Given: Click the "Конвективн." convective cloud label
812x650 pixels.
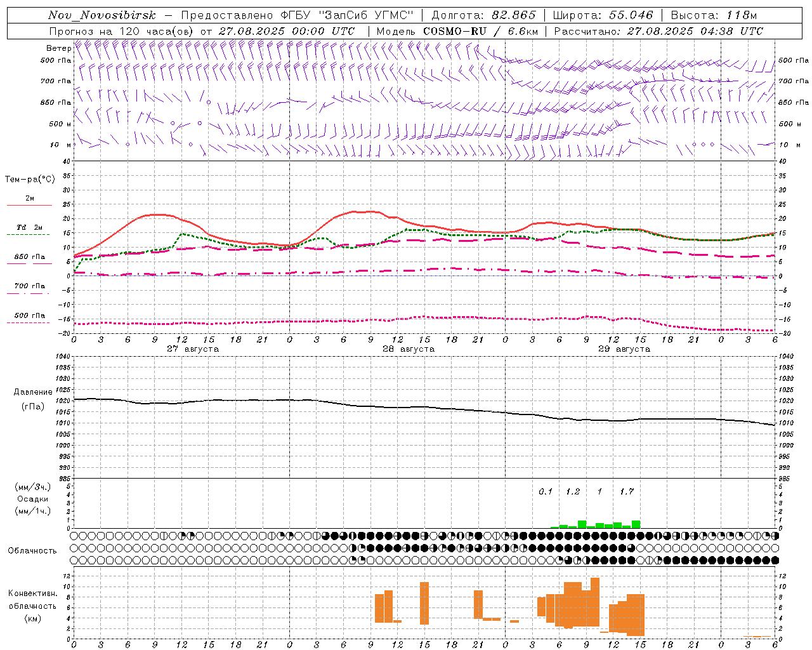Looking at the screenshot, I should (x=32, y=594).
